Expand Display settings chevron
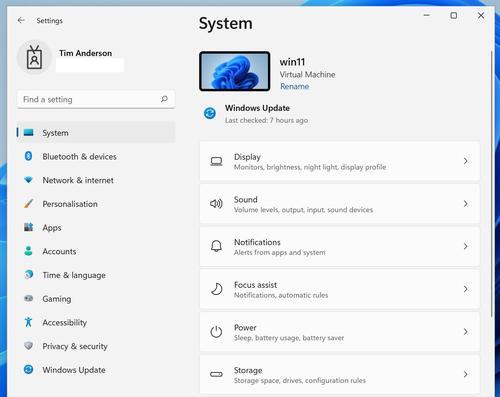 point(466,161)
